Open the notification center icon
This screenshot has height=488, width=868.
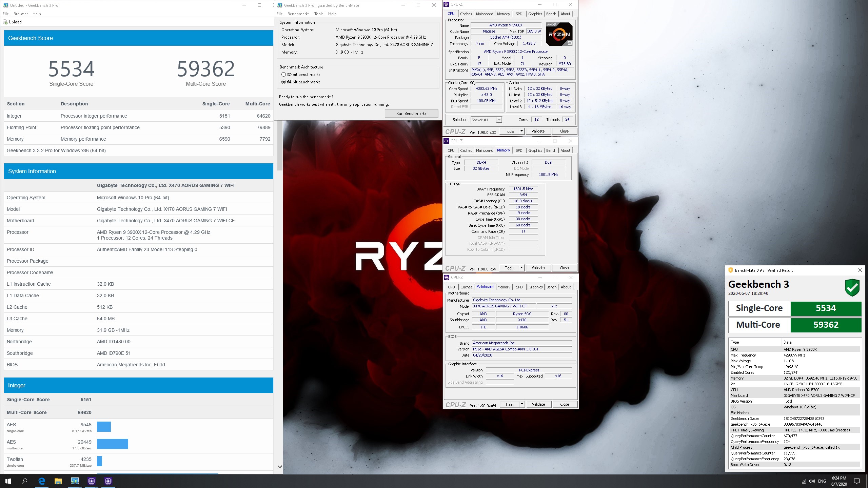(x=857, y=481)
